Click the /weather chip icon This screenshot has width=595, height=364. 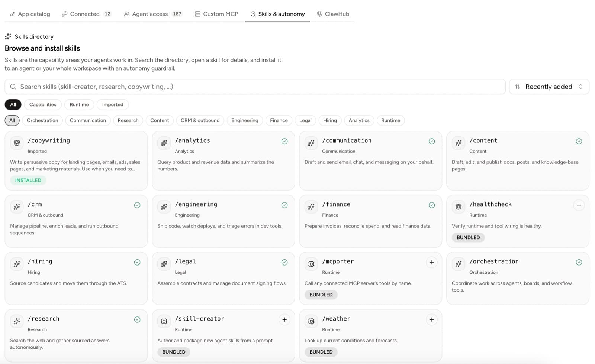pyautogui.click(x=311, y=321)
